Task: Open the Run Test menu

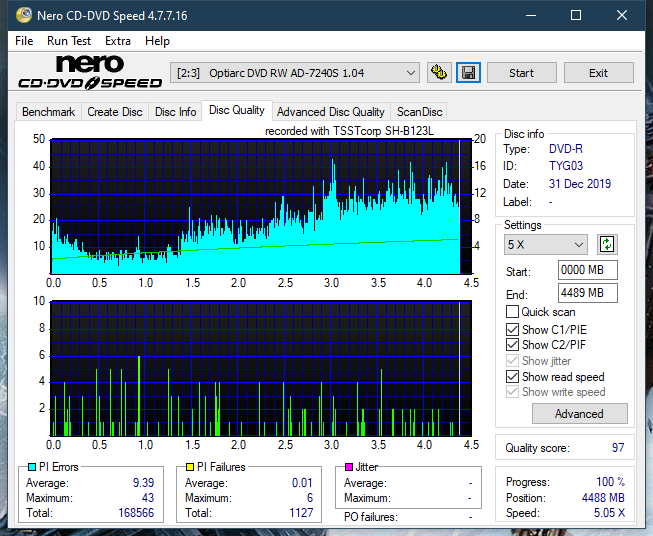Action: (x=69, y=41)
